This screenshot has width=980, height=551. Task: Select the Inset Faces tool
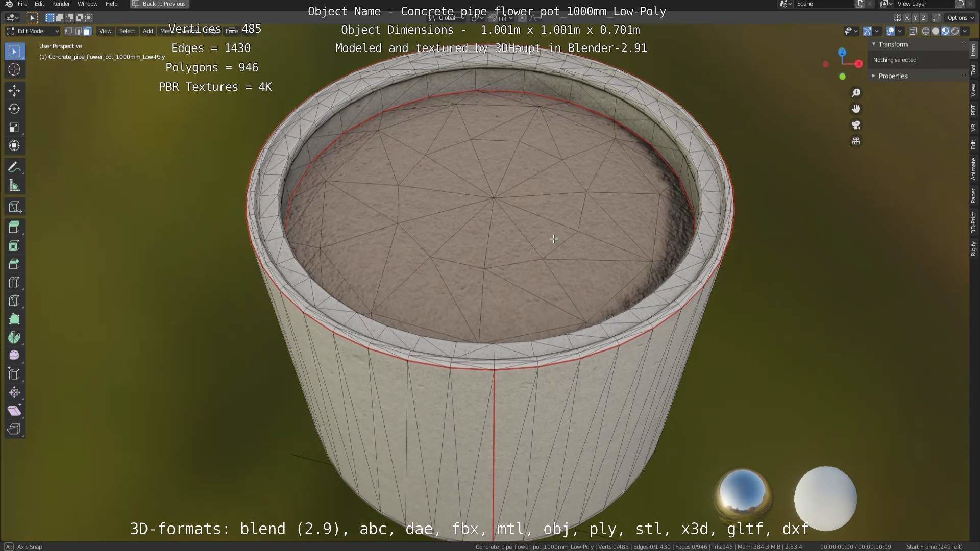(14, 245)
